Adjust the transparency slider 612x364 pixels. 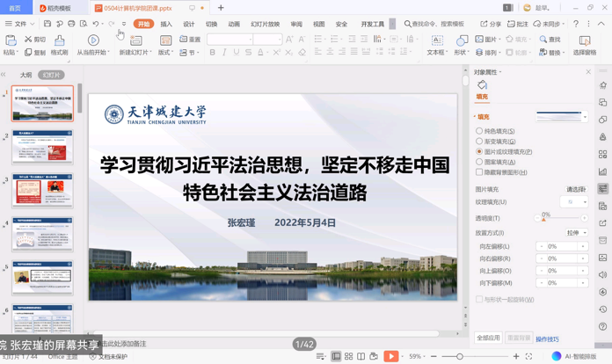pyautogui.click(x=543, y=219)
